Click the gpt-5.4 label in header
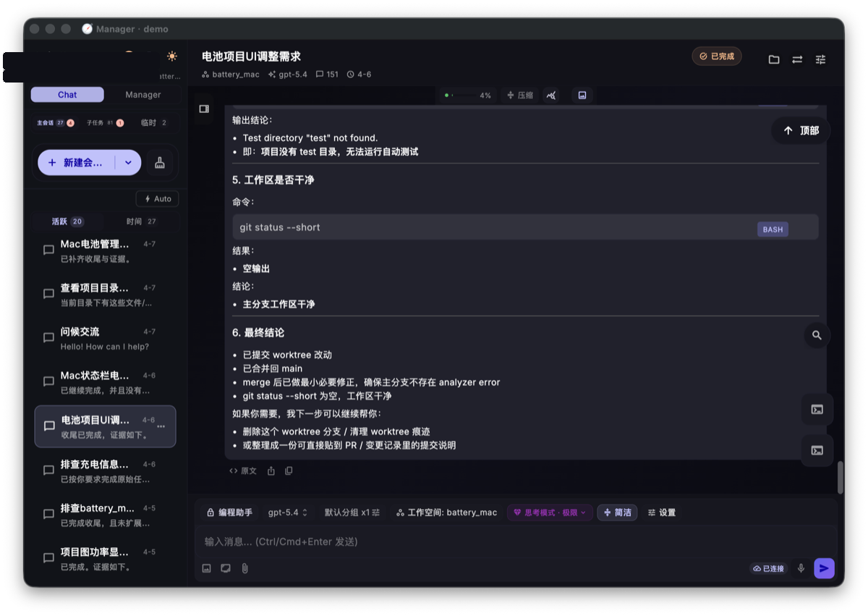 (x=287, y=75)
